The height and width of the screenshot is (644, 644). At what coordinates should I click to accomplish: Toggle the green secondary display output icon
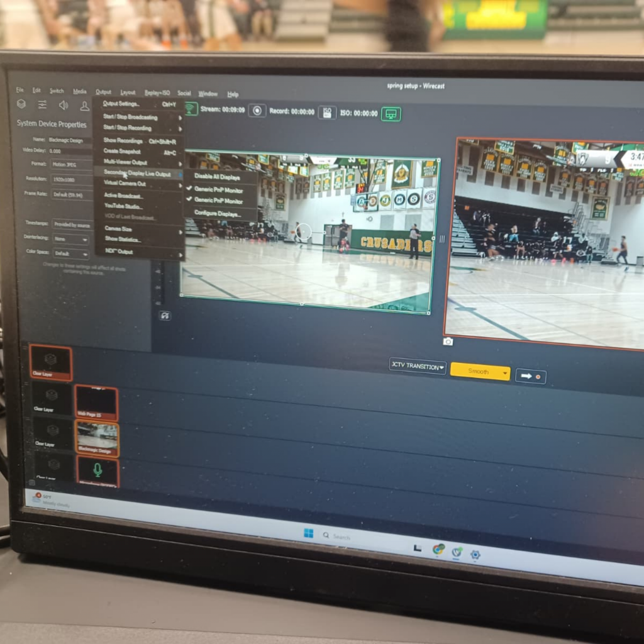391,114
